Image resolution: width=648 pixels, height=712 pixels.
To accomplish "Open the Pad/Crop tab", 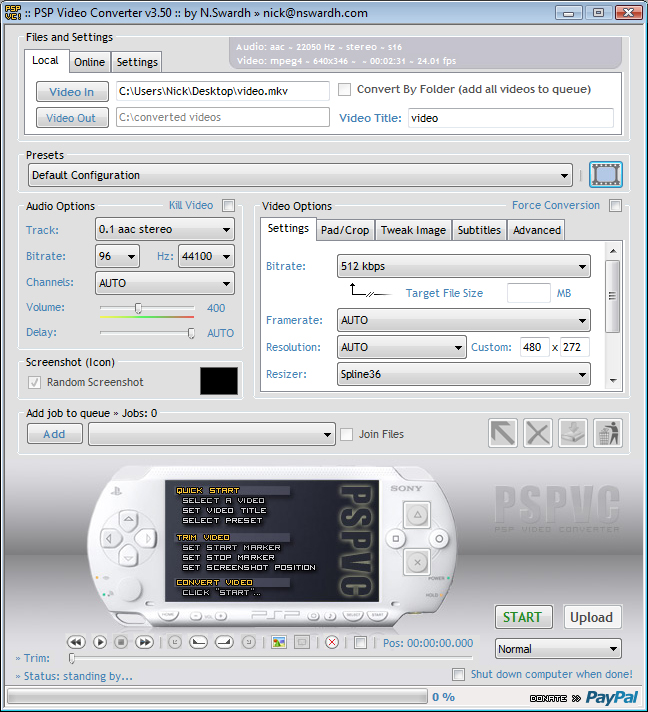I will [x=345, y=230].
